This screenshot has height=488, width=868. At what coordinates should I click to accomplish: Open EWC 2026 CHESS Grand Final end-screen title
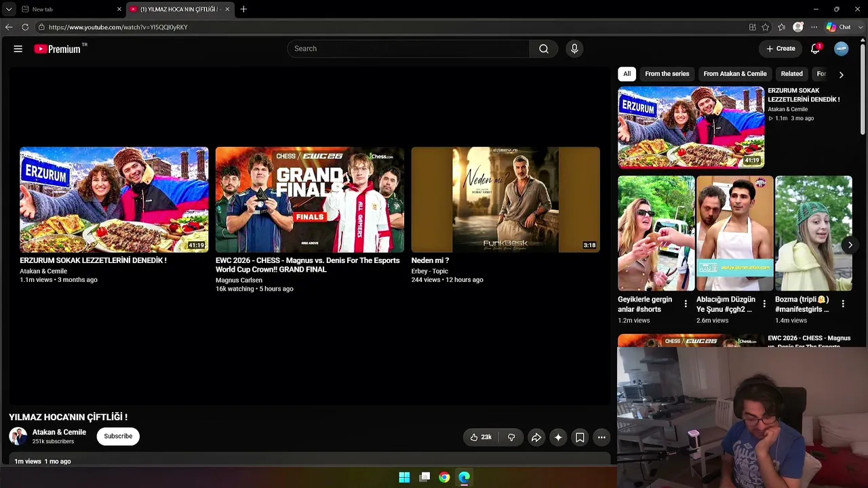pyautogui.click(x=308, y=265)
